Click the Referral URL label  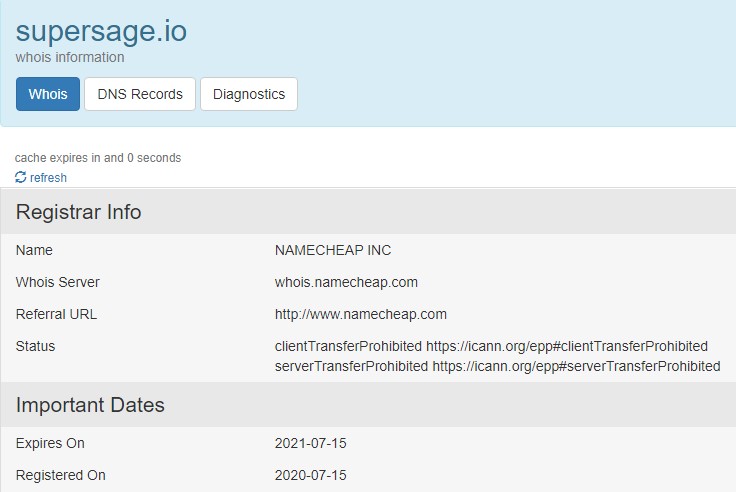[x=56, y=314]
